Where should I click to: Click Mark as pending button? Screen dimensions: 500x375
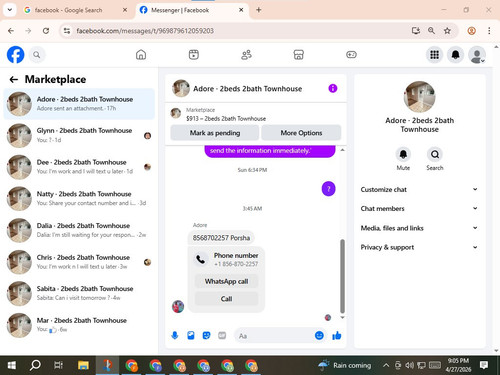(x=215, y=133)
